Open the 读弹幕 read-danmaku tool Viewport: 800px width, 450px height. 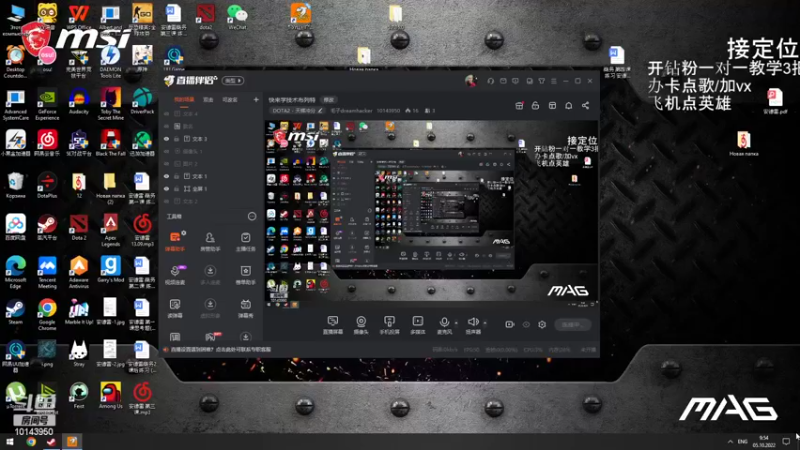pyautogui.click(x=175, y=308)
